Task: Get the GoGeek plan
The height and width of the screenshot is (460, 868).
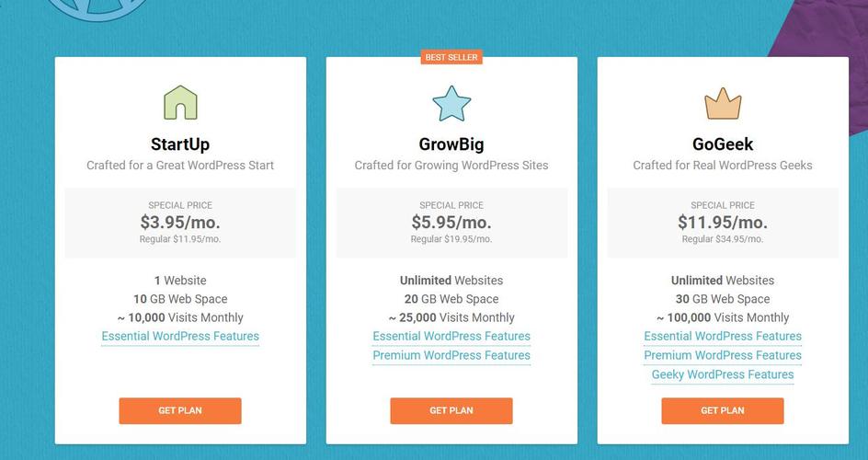Action: pyautogui.click(x=723, y=410)
